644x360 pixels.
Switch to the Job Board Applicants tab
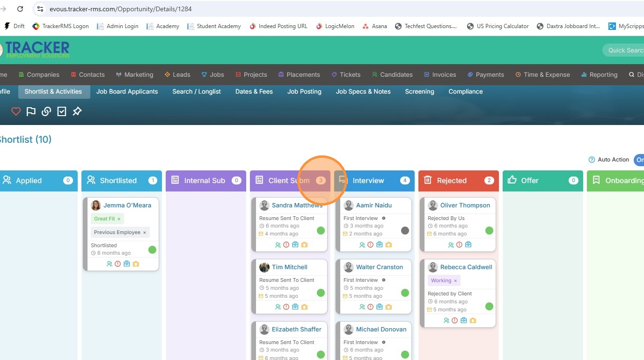pos(127,92)
